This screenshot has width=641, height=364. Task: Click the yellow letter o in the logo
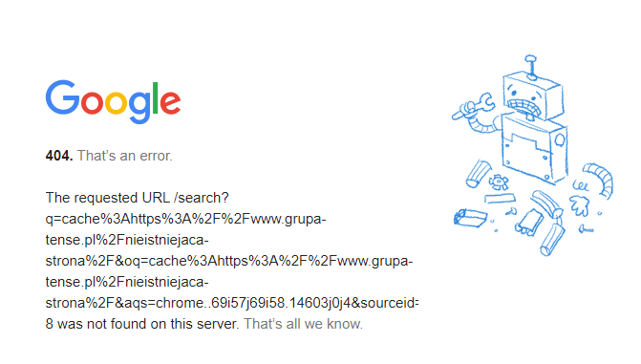pyautogui.click(x=117, y=102)
